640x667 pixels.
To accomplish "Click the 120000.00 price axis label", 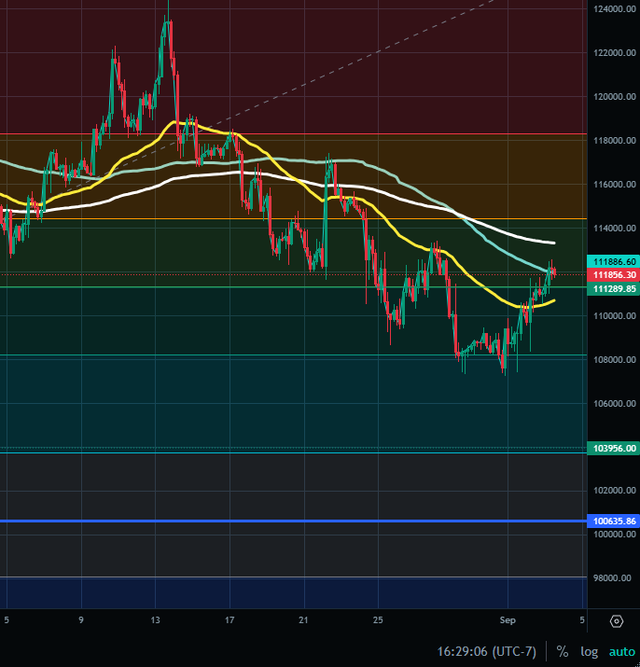I will tap(614, 97).
